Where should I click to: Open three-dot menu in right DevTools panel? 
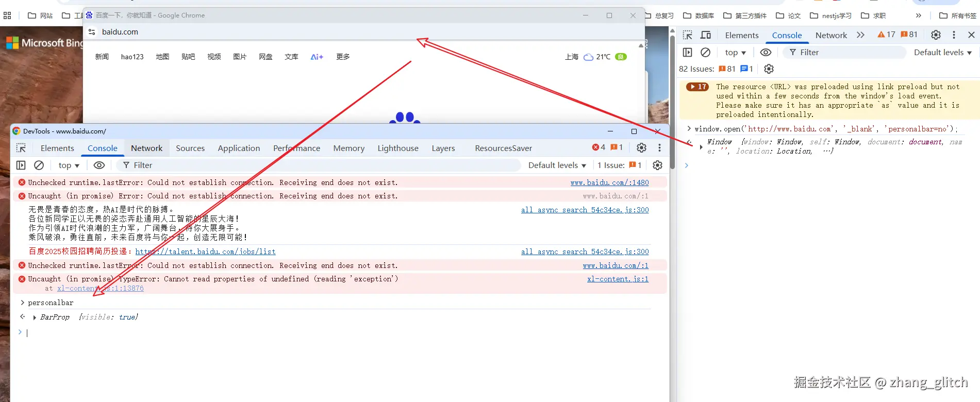[954, 35]
